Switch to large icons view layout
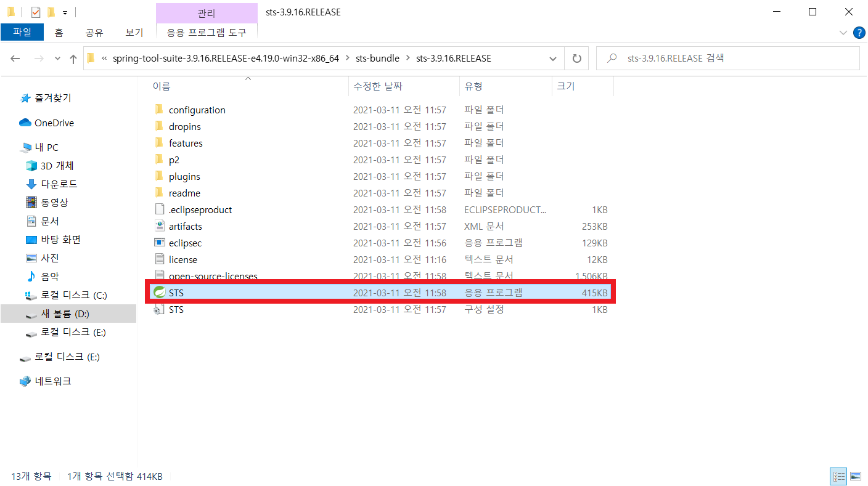 [x=855, y=476]
